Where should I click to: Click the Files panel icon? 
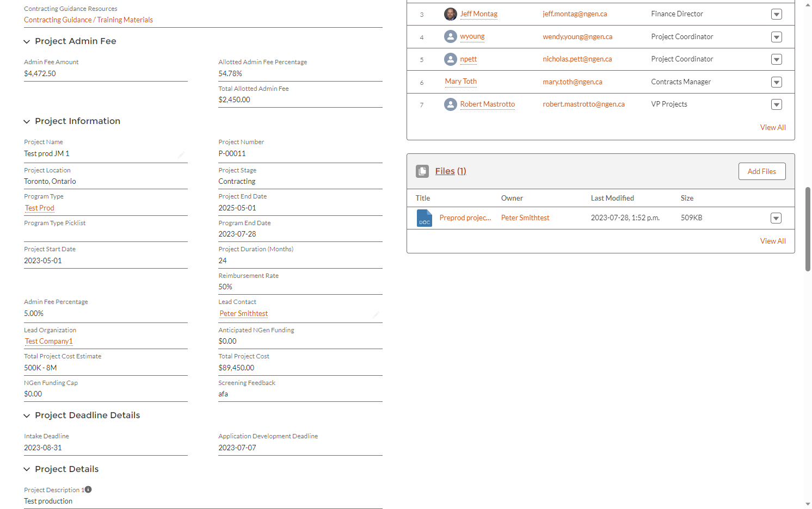pyautogui.click(x=422, y=171)
